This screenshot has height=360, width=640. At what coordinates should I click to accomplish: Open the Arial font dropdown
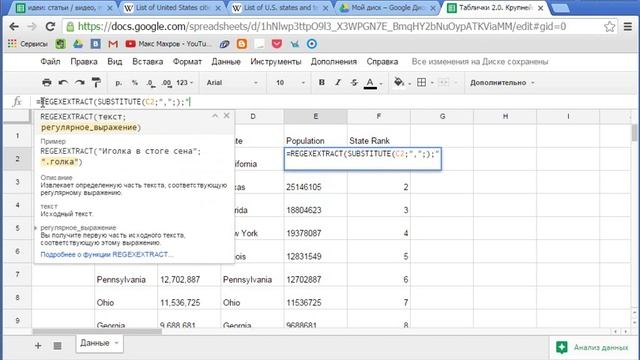pyautogui.click(x=232, y=82)
